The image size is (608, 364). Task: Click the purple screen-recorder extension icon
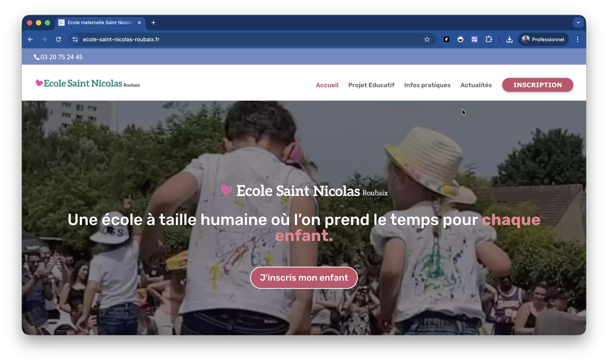pos(474,39)
